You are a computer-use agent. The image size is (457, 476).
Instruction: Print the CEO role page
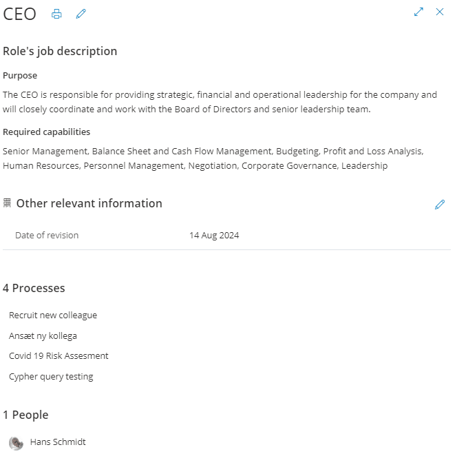[x=57, y=14]
